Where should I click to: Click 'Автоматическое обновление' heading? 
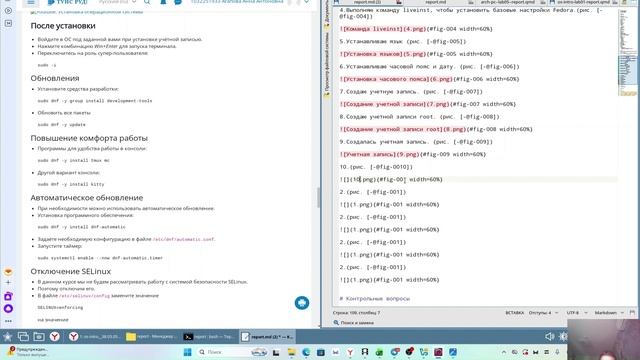click(x=87, y=198)
